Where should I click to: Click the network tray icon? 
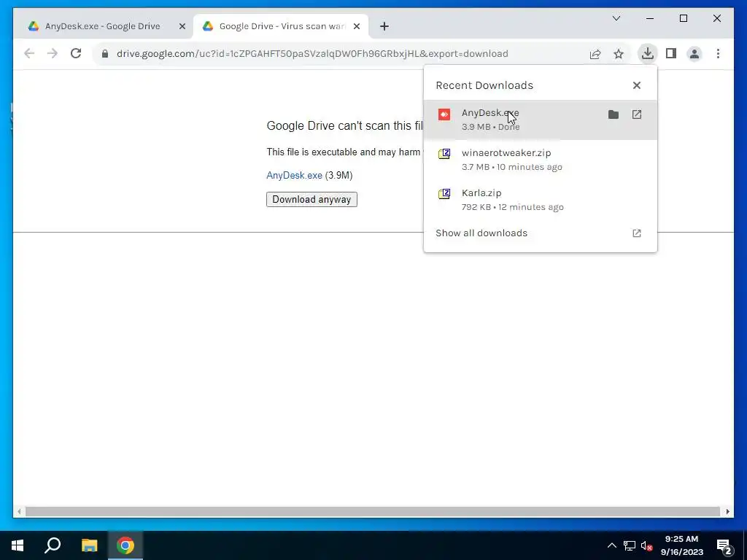[630, 545]
